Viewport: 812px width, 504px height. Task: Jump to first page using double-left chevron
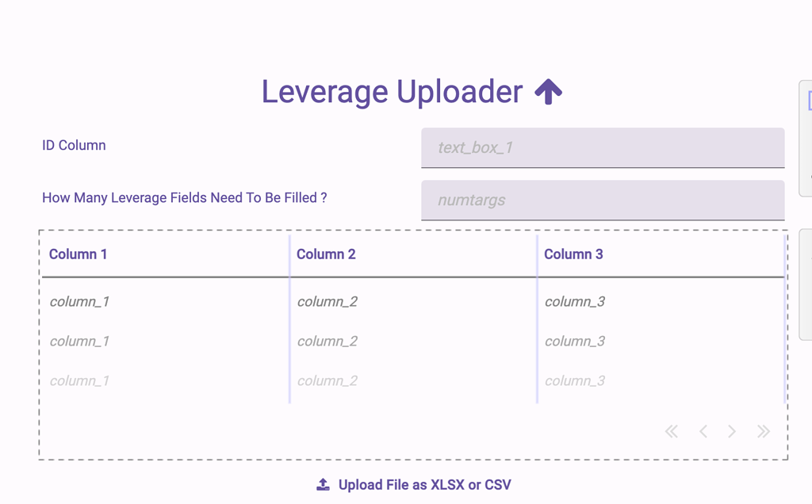[671, 430]
